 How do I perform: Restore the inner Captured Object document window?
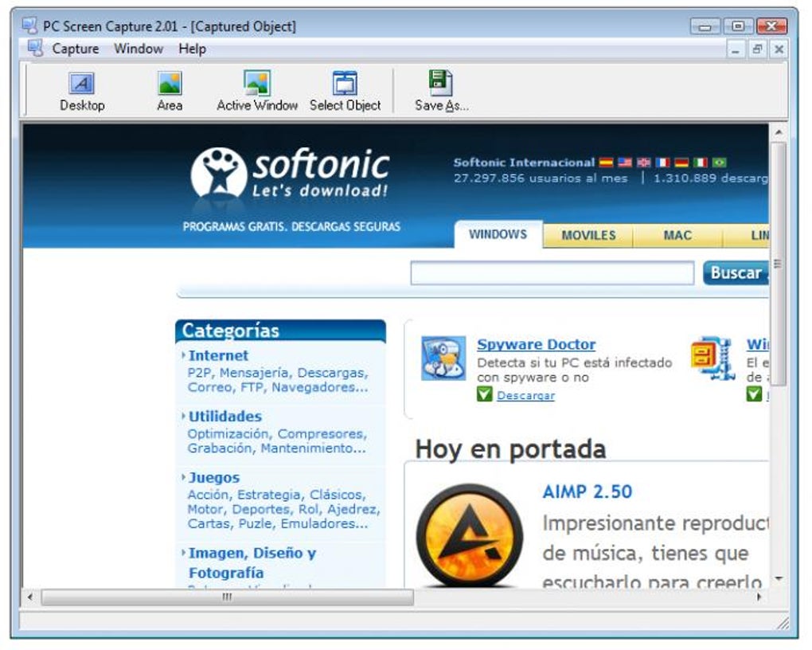point(757,49)
